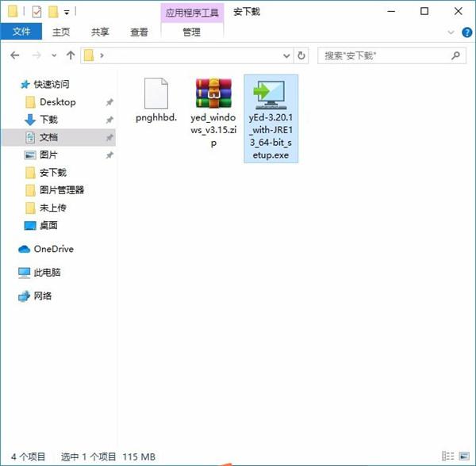Expand the ribbon with the chevron
The image size is (476, 466).
(x=451, y=32)
